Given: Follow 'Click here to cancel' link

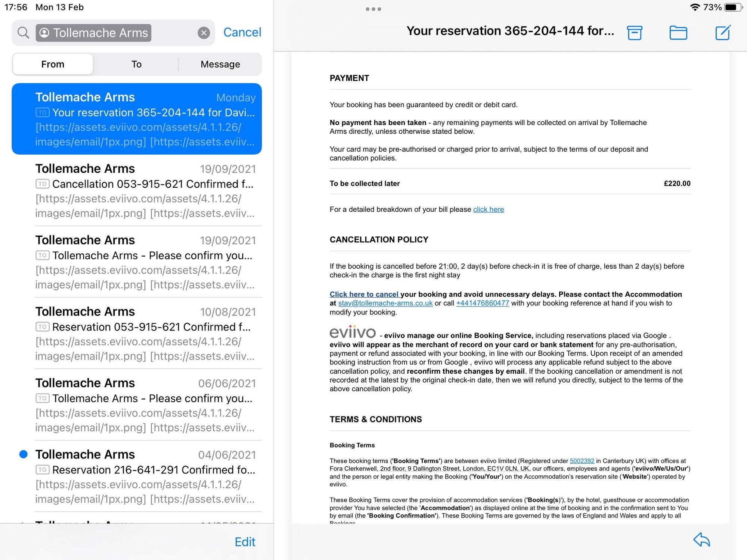Looking at the screenshot, I should (x=364, y=294).
